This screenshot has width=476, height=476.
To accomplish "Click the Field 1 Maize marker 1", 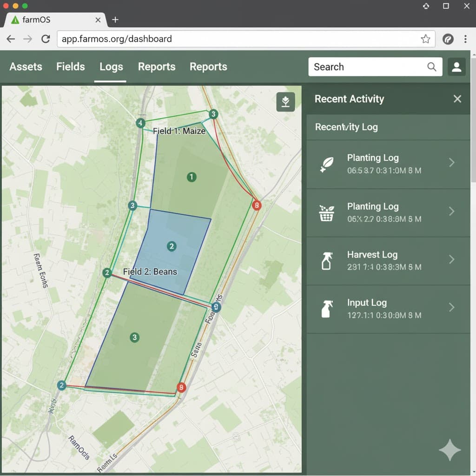I will [191, 177].
